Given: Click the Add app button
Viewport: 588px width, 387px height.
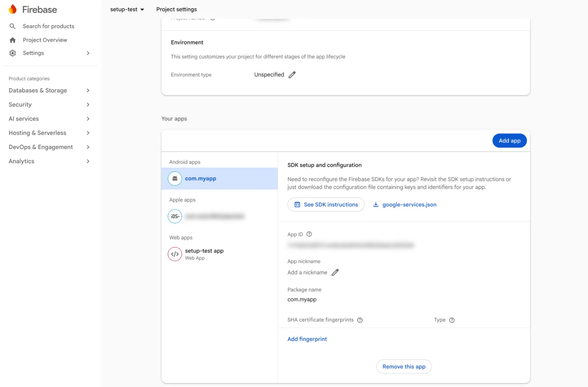Looking at the screenshot, I should point(510,140).
